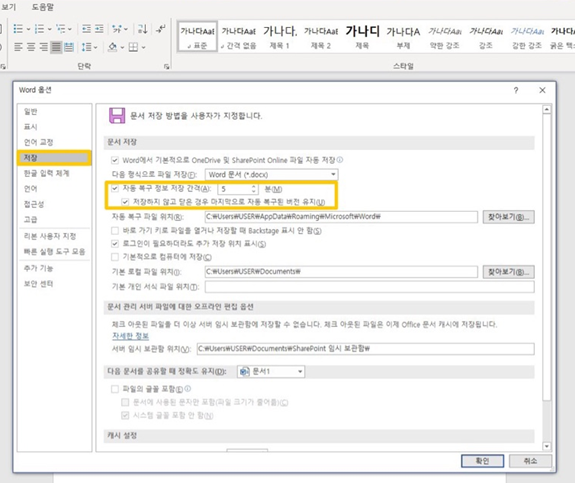Screen dimensions: 575x483
Task: Open 빠른 실행 도구 모음 category
Action: click(54, 252)
